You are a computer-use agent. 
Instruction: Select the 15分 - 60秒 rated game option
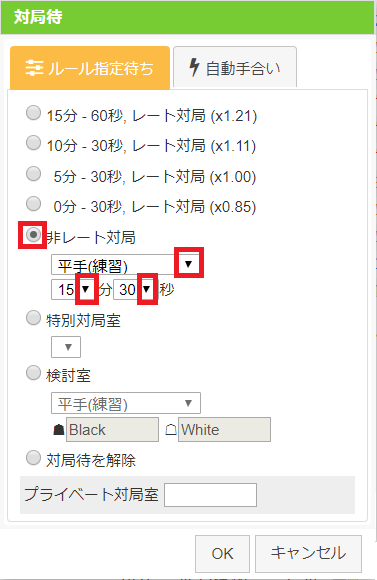click(x=33, y=113)
